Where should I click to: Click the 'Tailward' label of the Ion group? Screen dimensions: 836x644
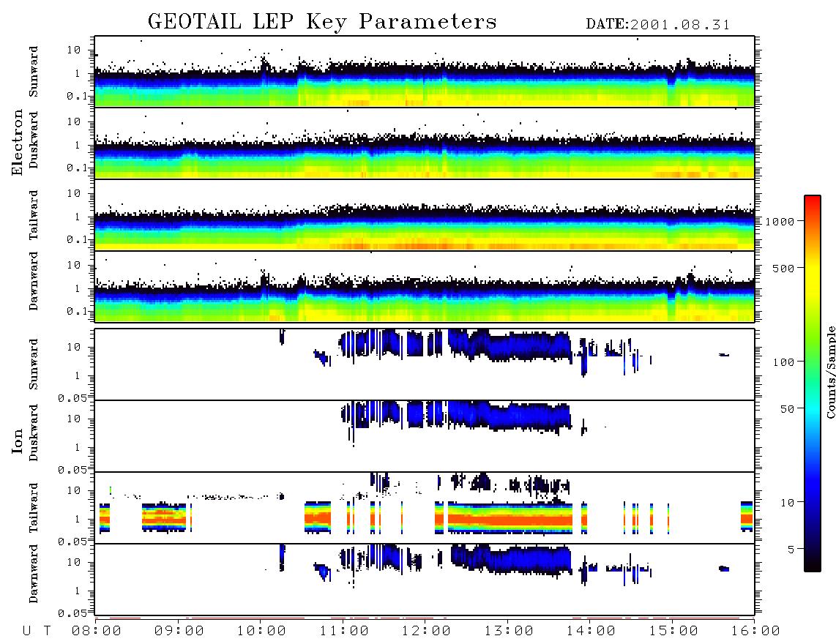point(34,508)
